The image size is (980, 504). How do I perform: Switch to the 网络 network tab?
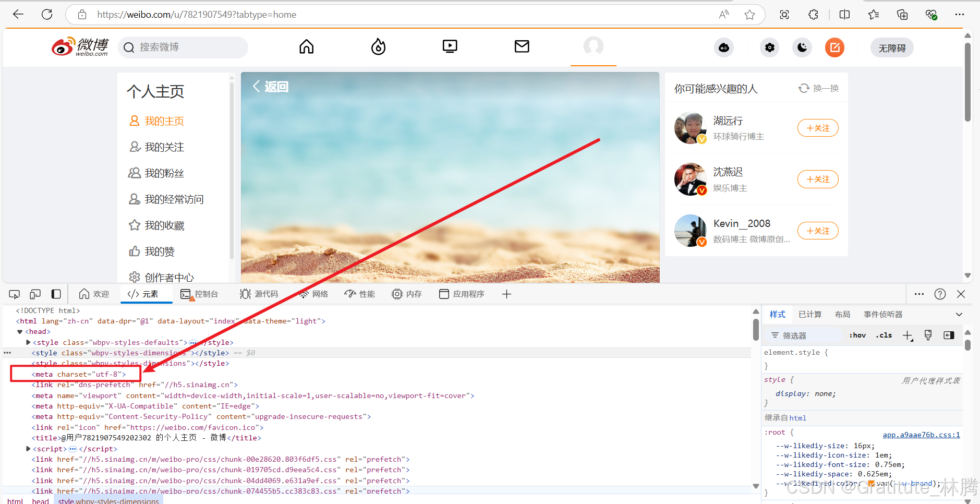[x=313, y=294]
